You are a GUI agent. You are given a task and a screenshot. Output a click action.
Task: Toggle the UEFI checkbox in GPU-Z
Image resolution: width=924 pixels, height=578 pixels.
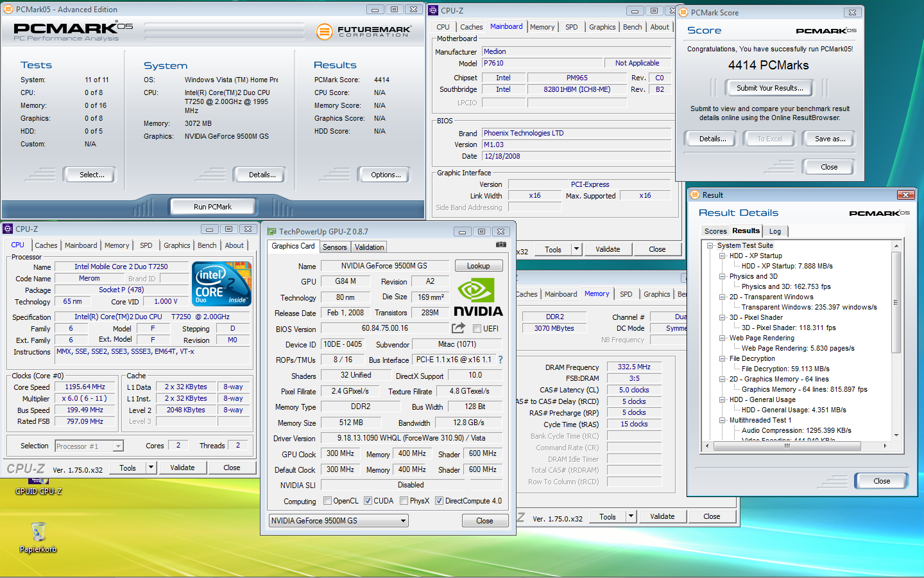point(477,329)
